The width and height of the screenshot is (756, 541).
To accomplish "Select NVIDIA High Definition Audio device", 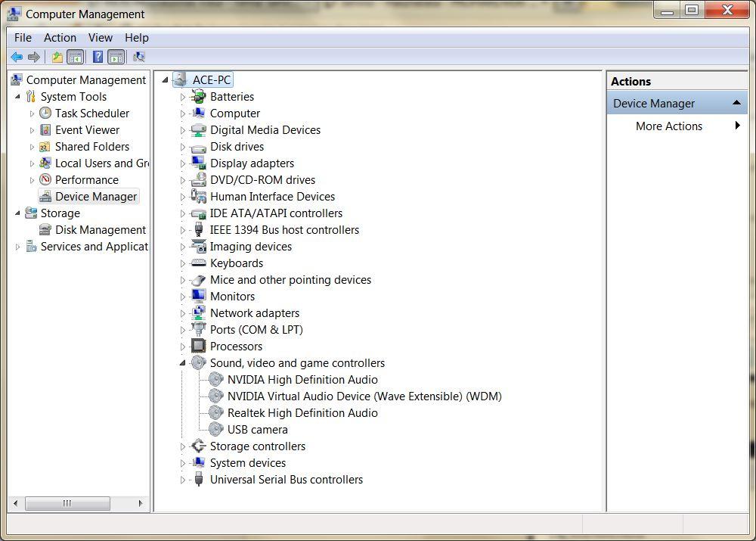I will point(302,380).
